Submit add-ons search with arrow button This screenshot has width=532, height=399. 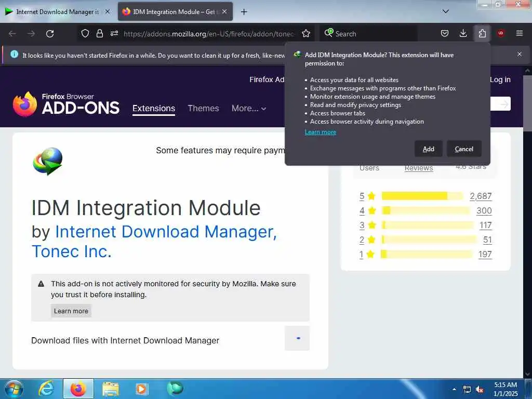(x=504, y=104)
